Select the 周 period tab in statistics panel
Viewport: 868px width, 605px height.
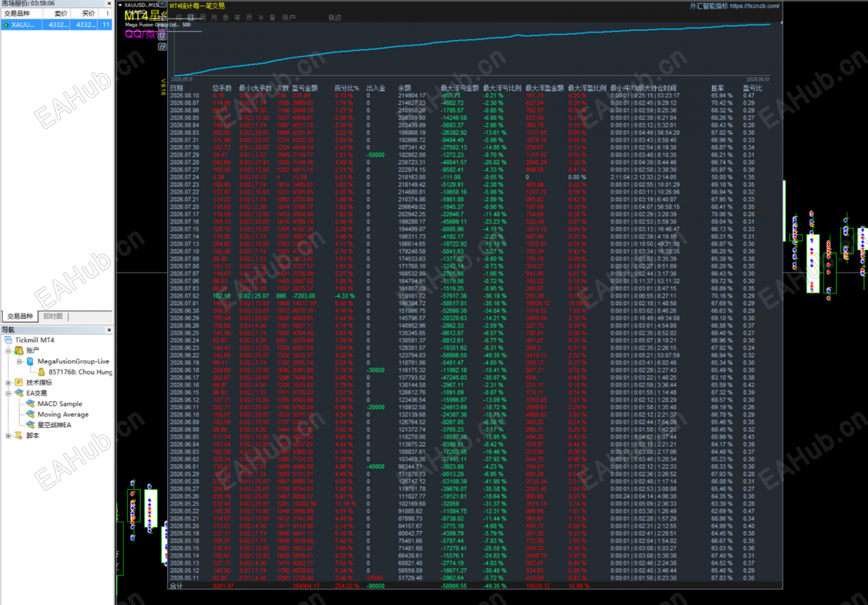[x=203, y=17]
